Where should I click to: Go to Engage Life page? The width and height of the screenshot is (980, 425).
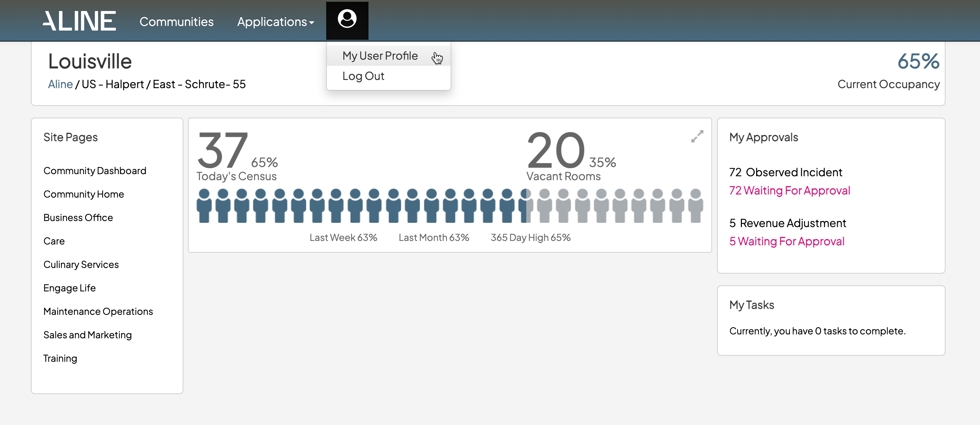click(69, 288)
